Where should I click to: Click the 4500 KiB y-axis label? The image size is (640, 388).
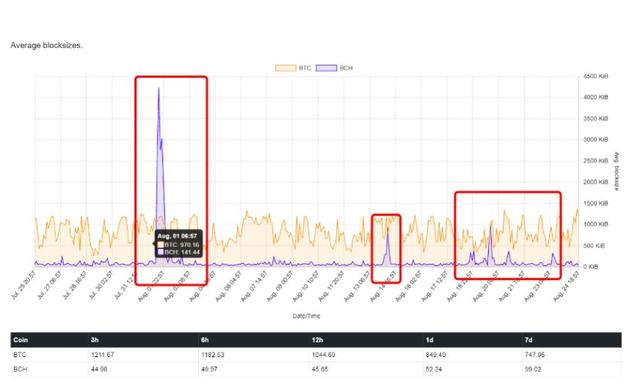click(x=596, y=76)
